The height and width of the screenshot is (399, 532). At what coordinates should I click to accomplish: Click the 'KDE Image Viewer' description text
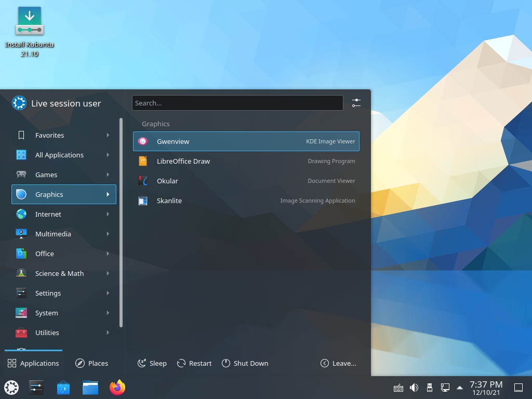click(330, 141)
